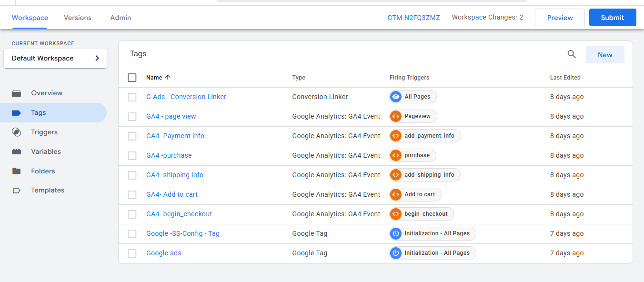The height and width of the screenshot is (282, 644).
Task: Tick the GA4 -purchase row checkbox
Action: click(x=132, y=156)
